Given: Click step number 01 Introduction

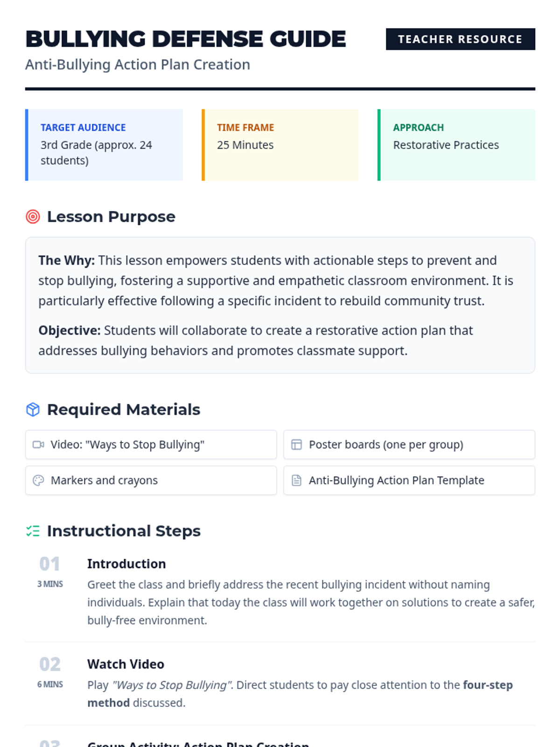Looking at the screenshot, I should (49, 564).
